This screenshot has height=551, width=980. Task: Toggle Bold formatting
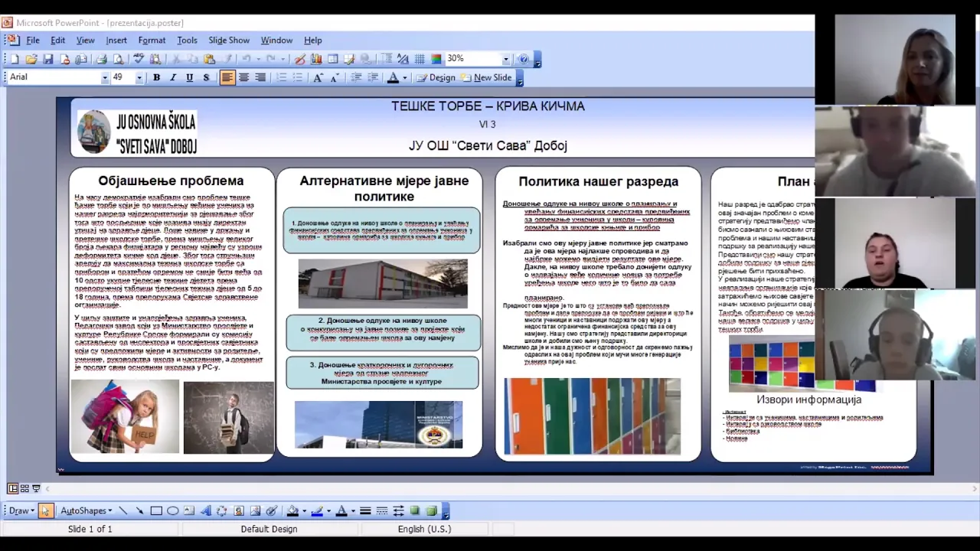tap(156, 77)
